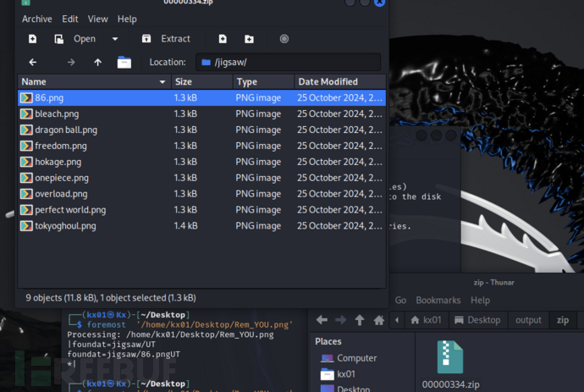The height and width of the screenshot is (392, 584).
Task: Click the archive home folder icon
Action: [x=124, y=63]
